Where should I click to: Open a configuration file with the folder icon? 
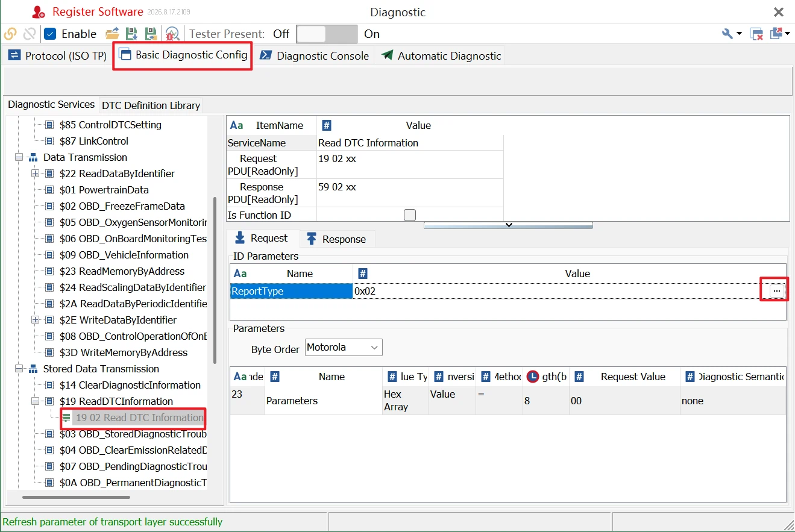[x=112, y=34]
